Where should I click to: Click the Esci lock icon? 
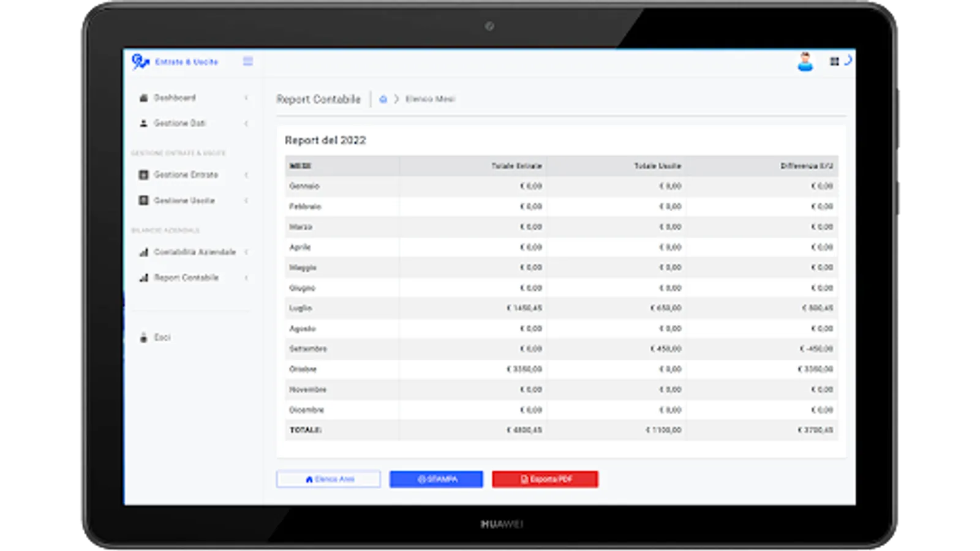click(144, 337)
